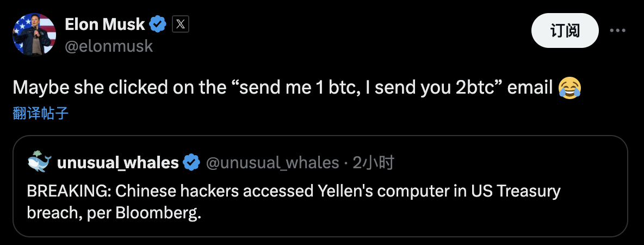Open the three-dot more options menu
This screenshot has width=644, height=245.
tap(617, 30)
